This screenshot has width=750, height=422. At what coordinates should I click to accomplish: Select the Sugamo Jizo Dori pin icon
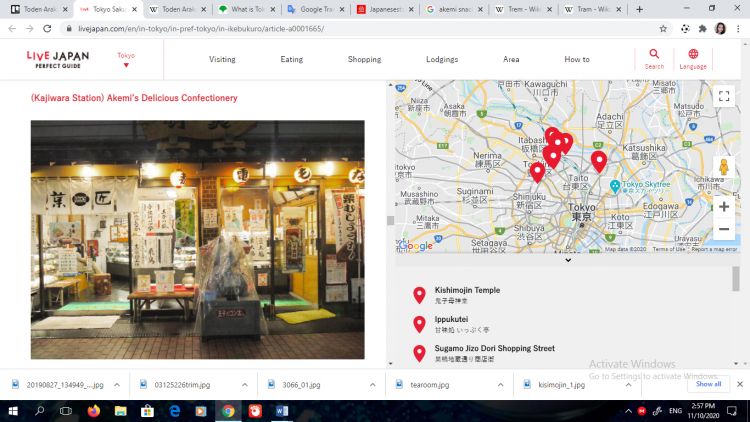pos(419,353)
